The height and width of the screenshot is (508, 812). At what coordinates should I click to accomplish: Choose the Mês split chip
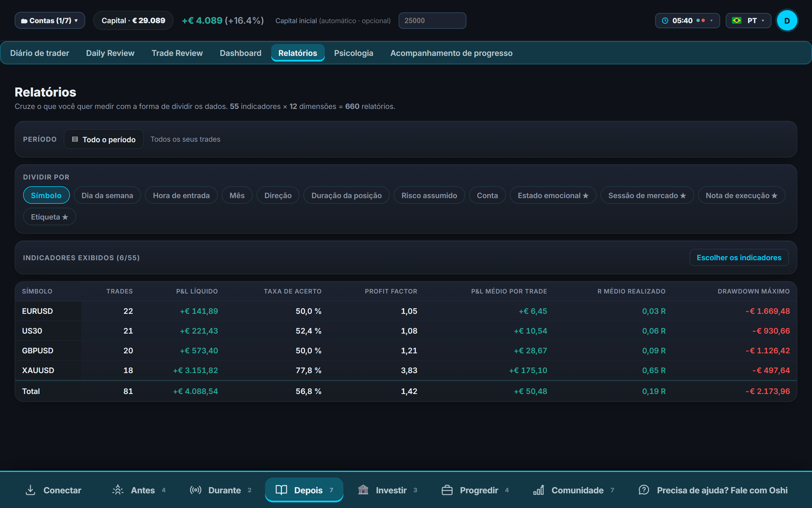[x=237, y=195]
